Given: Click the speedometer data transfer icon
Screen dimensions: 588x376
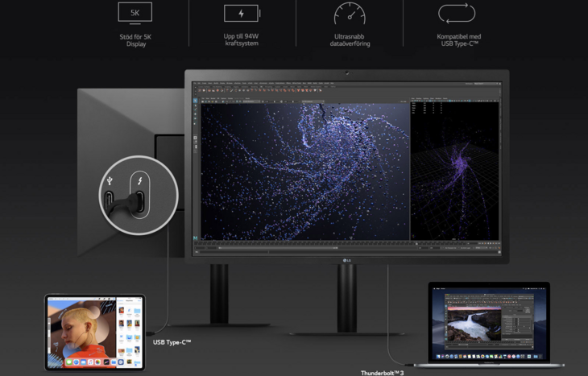Looking at the screenshot, I should (349, 13).
